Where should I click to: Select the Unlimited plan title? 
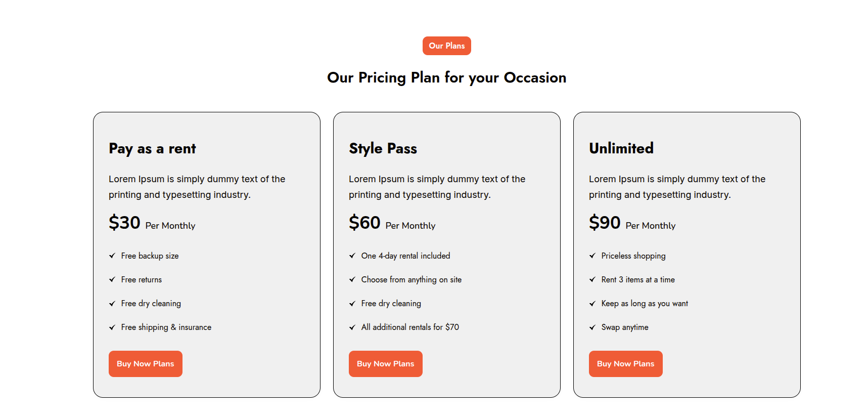(x=621, y=148)
